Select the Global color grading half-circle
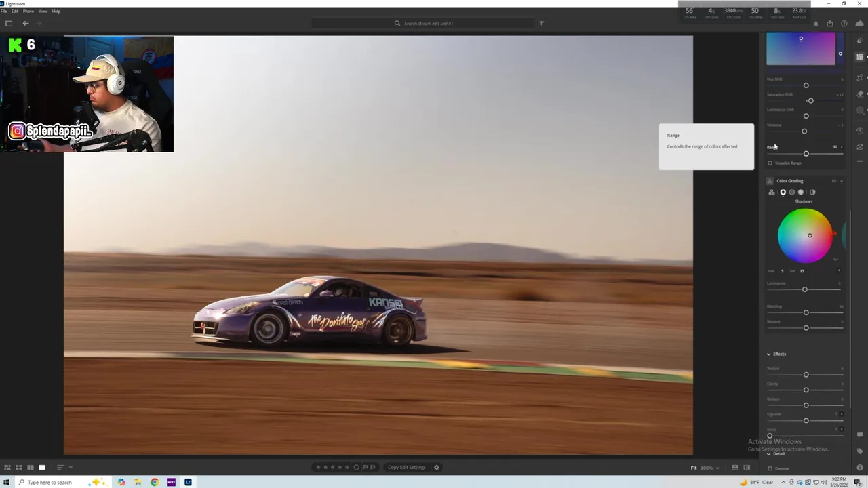 coord(812,192)
